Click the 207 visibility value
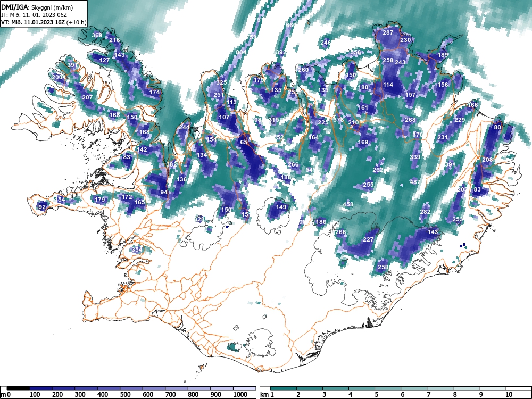The width and height of the screenshot is (532, 399). 87,97
